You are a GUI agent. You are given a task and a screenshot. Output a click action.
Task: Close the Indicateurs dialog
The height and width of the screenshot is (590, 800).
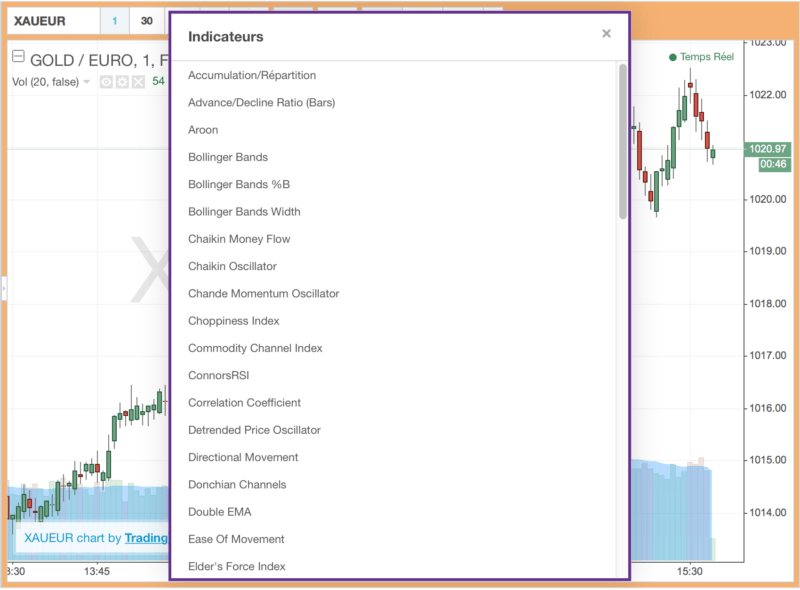[606, 33]
